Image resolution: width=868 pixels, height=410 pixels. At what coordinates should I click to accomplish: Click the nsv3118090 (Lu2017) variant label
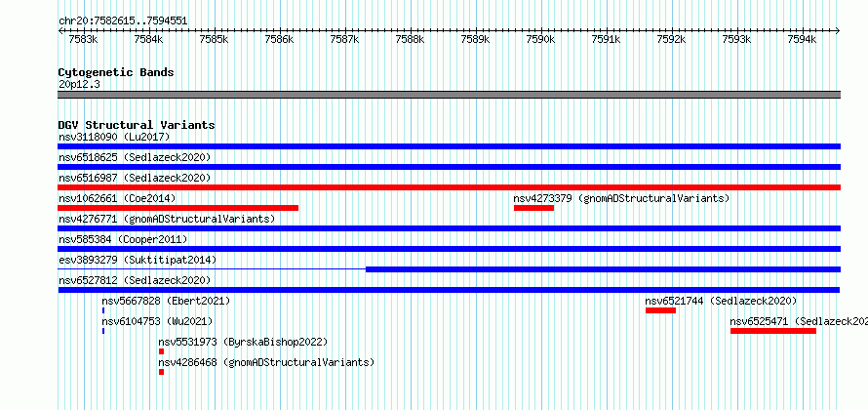coord(114,137)
